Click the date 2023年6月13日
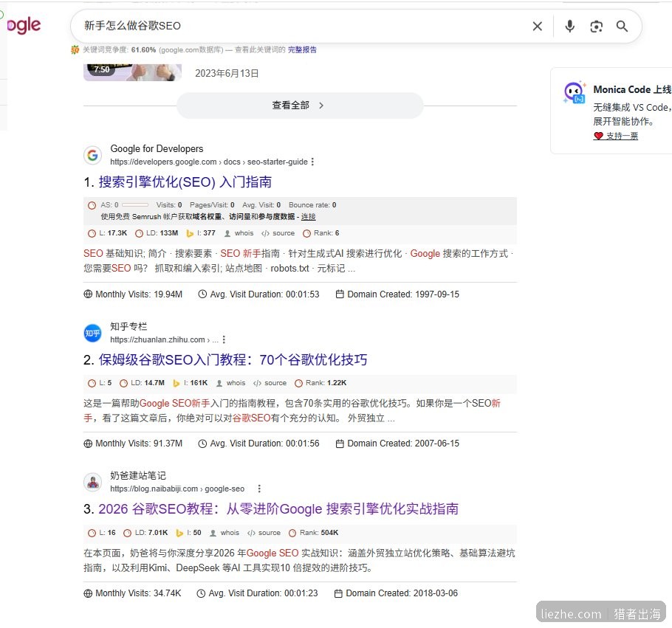672x628 pixels. click(227, 74)
